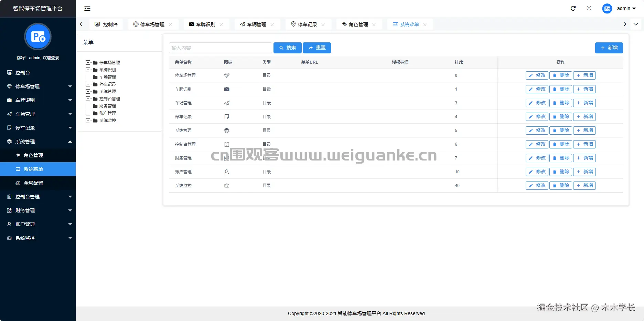Close the 系统菜单 tab

pos(425,24)
